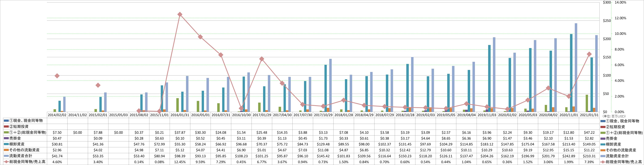
Task: Select the $242.89 current assets total cell
Action: (x=568, y=156)
